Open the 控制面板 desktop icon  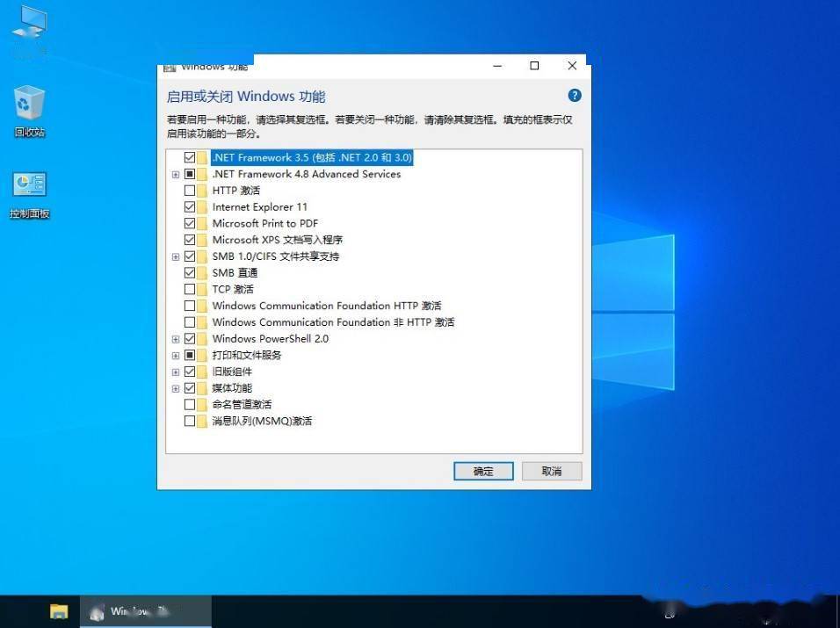point(29,184)
